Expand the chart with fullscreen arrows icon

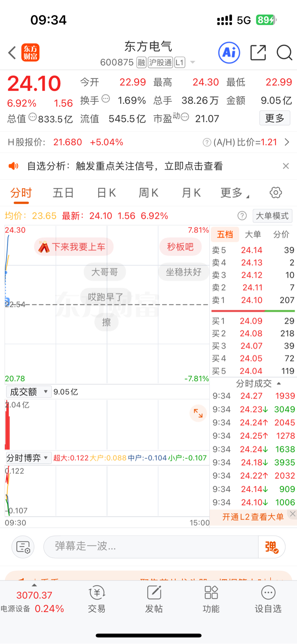pyautogui.click(x=198, y=413)
